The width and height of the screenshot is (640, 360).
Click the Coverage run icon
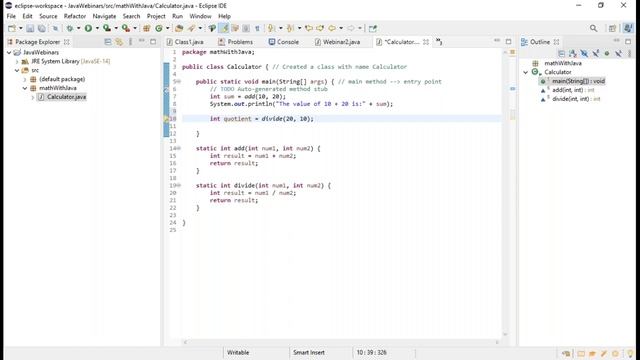[107, 28]
